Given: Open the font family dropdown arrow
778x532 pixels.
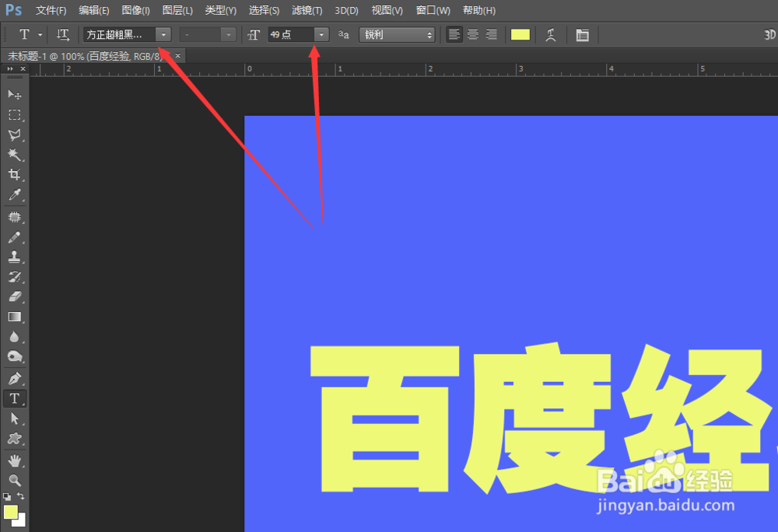Looking at the screenshot, I should tap(163, 35).
